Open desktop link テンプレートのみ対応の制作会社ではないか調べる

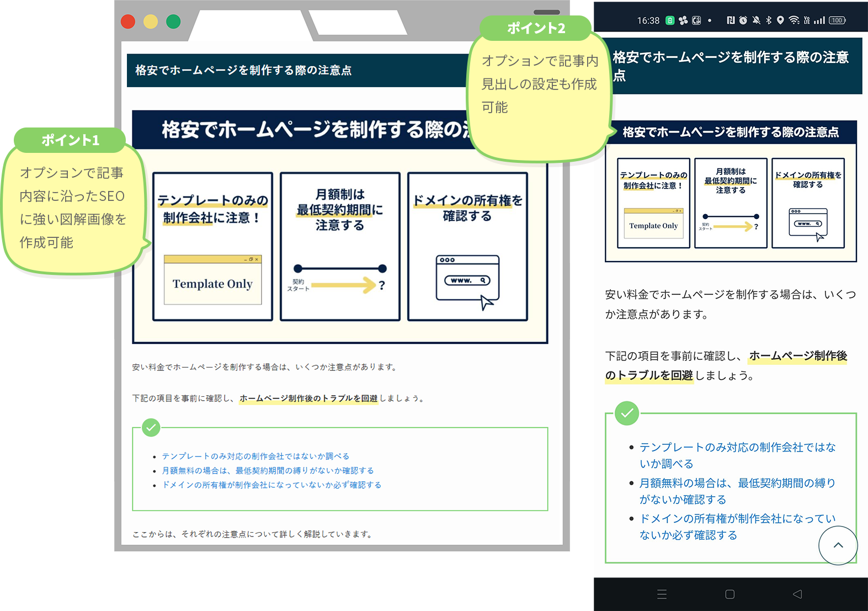pyautogui.click(x=255, y=456)
